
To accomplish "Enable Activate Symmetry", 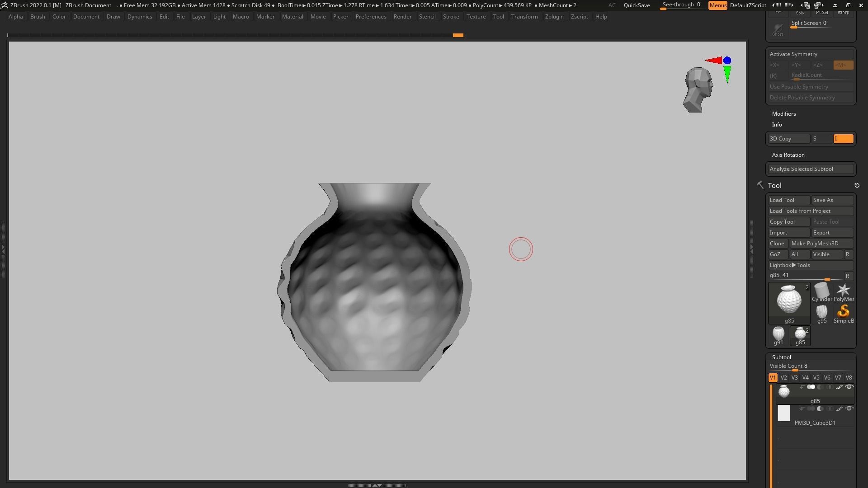I will coord(793,54).
